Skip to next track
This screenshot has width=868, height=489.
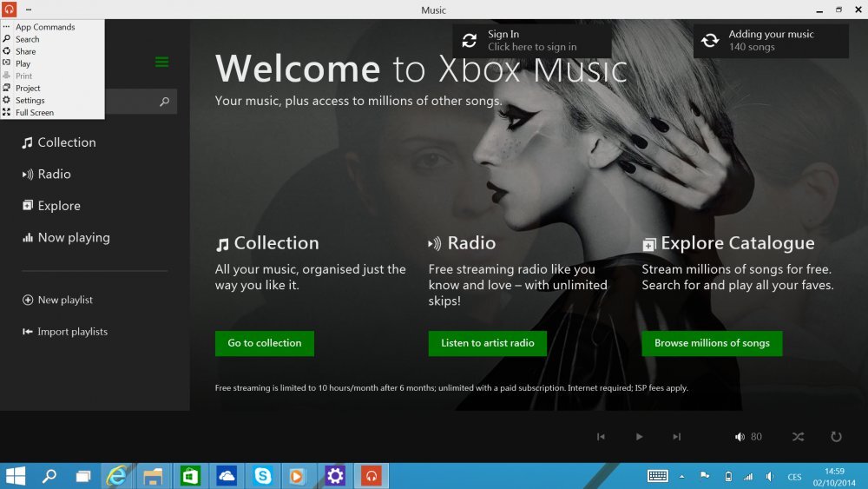point(676,436)
